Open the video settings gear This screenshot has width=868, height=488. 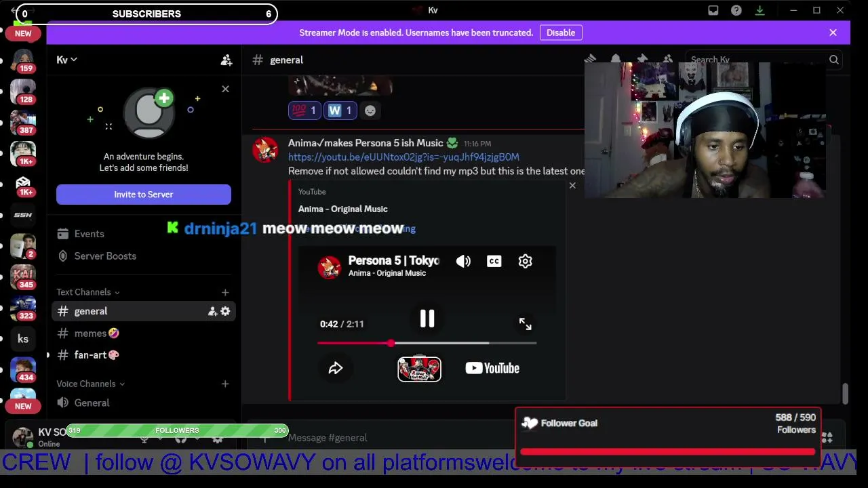(526, 261)
